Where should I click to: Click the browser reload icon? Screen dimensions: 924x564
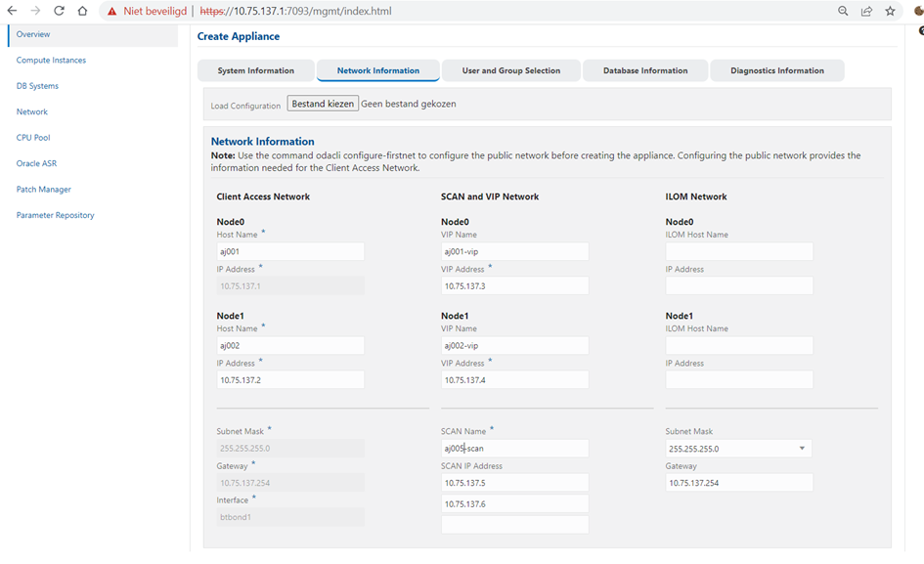click(x=59, y=12)
